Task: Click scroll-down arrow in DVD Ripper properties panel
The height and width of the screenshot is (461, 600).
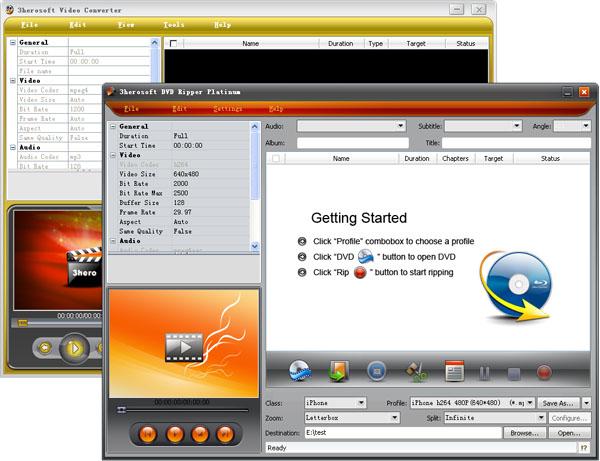Action: click(255, 246)
